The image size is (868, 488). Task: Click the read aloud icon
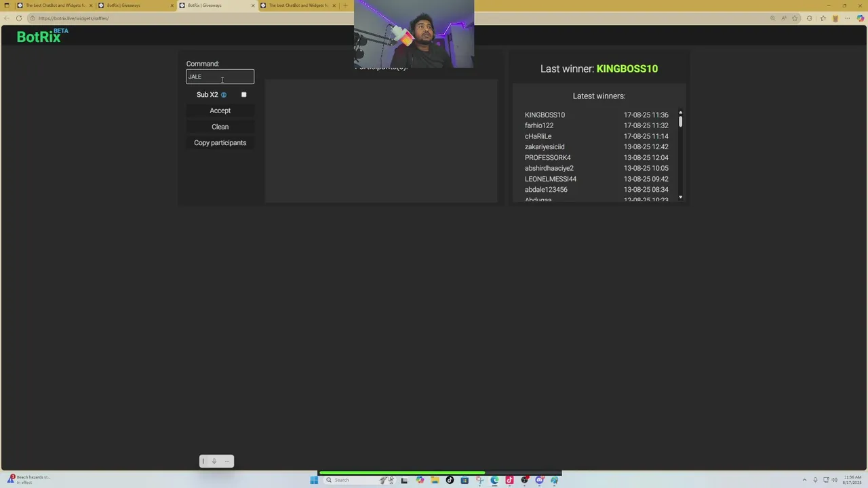pos(784,18)
